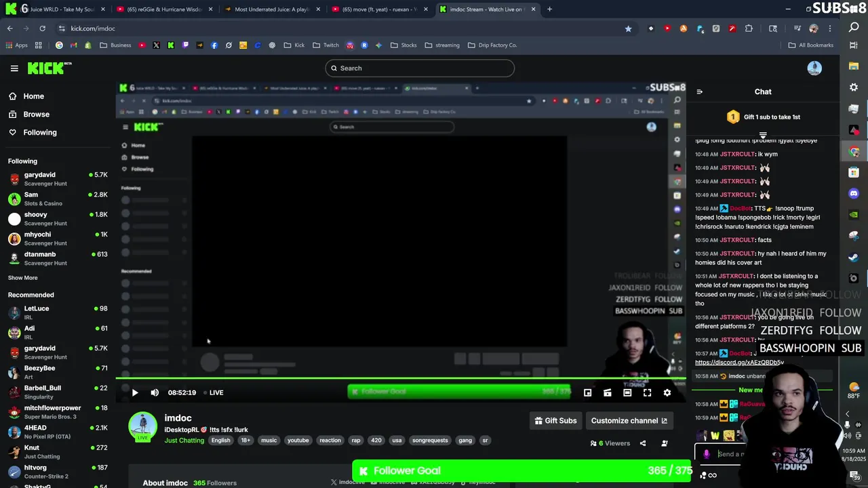Click the Just Chatting category link
Viewport: 868px width, 488px height.
pyautogui.click(x=184, y=441)
